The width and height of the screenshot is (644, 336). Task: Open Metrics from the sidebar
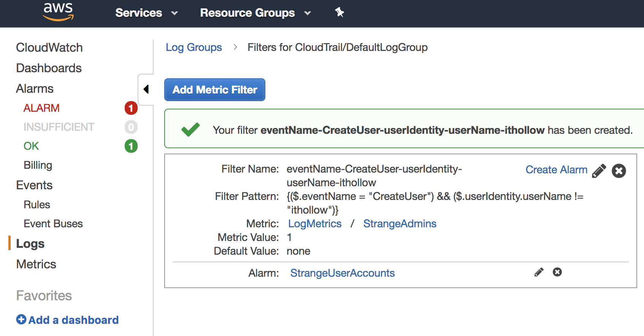click(36, 264)
